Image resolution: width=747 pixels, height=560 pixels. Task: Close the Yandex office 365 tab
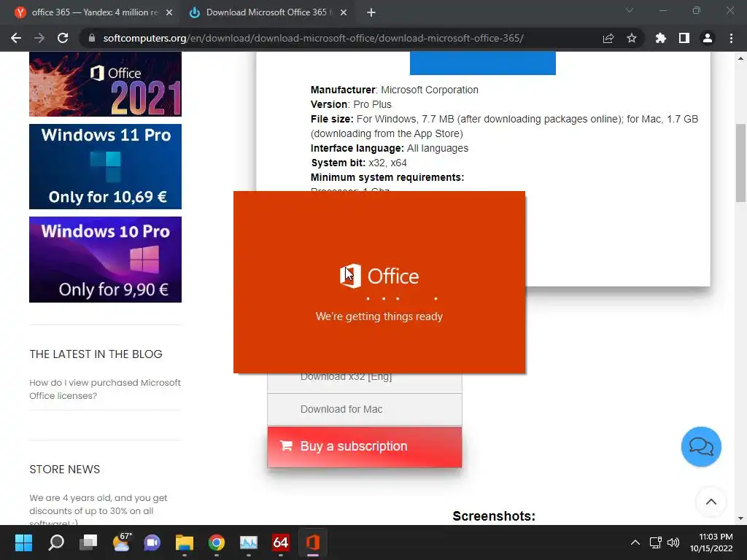coord(169,12)
